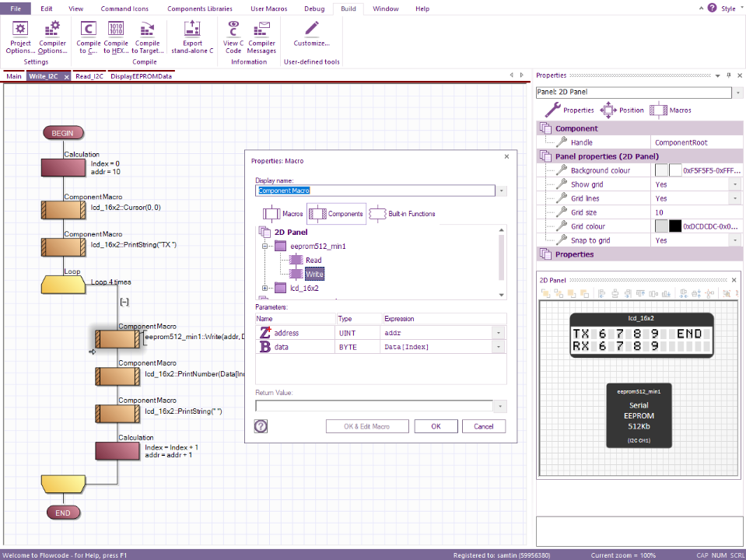746x560 pixels.
Task: Click into the Display name field
Action: pyautogui.click(x=375, y=191)
